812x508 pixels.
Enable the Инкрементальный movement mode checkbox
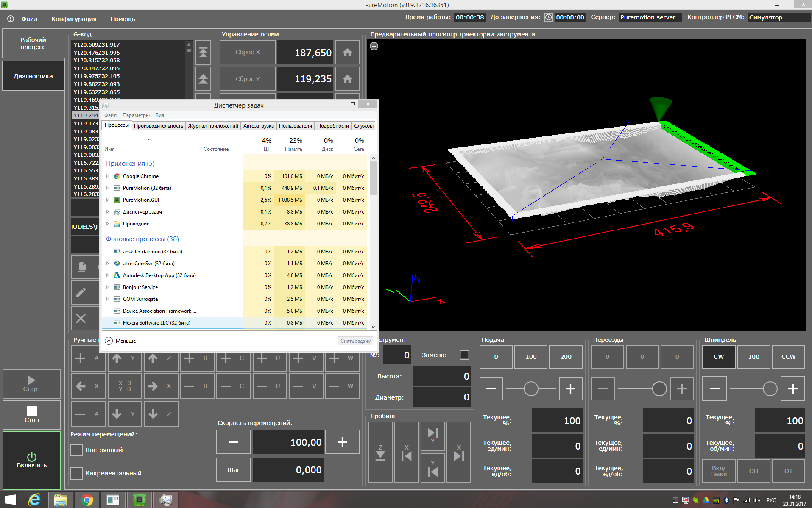click(x=77, y=473)
